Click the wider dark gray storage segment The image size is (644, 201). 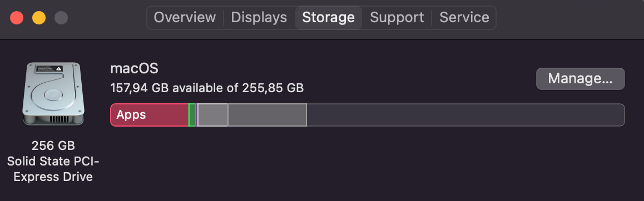267,115
